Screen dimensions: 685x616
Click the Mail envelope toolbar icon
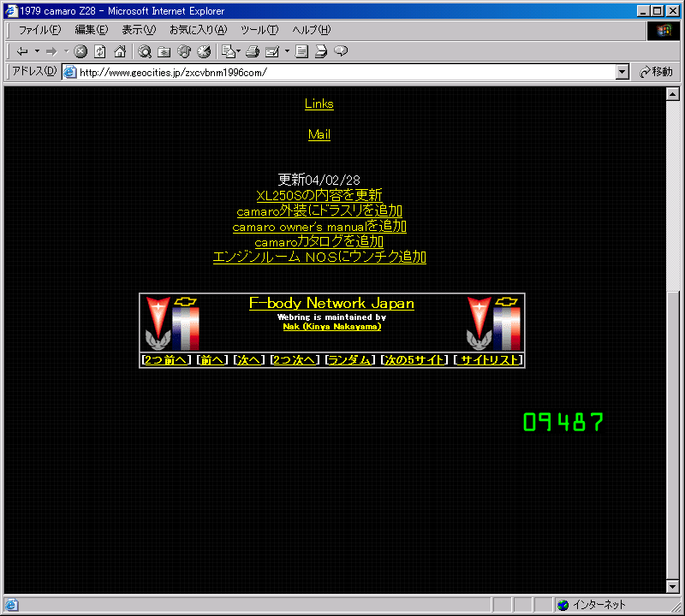pyautogui.click(x=229, y=51)
